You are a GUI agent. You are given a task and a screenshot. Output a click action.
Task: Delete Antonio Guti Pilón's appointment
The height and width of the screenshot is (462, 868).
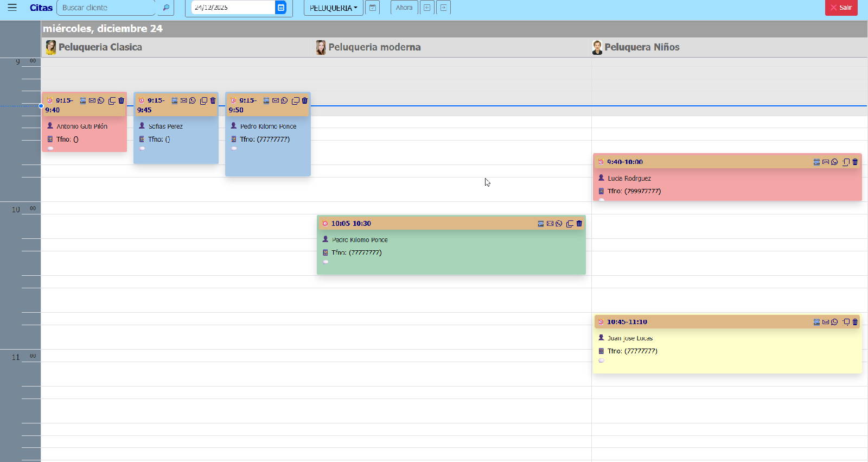click(x=121, y=100)
